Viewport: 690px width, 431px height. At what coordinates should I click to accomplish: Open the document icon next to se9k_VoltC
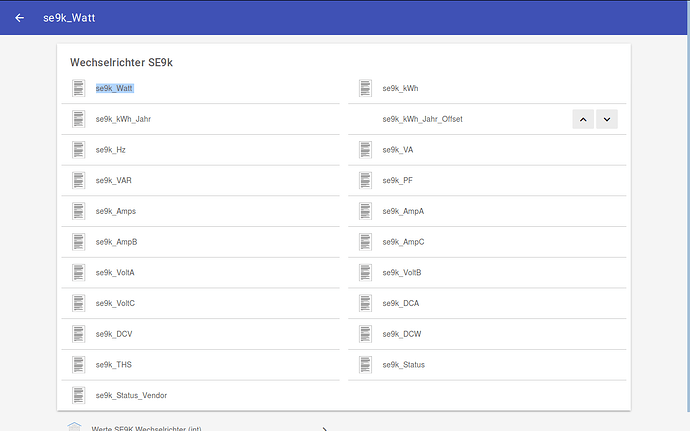(79, 303)
